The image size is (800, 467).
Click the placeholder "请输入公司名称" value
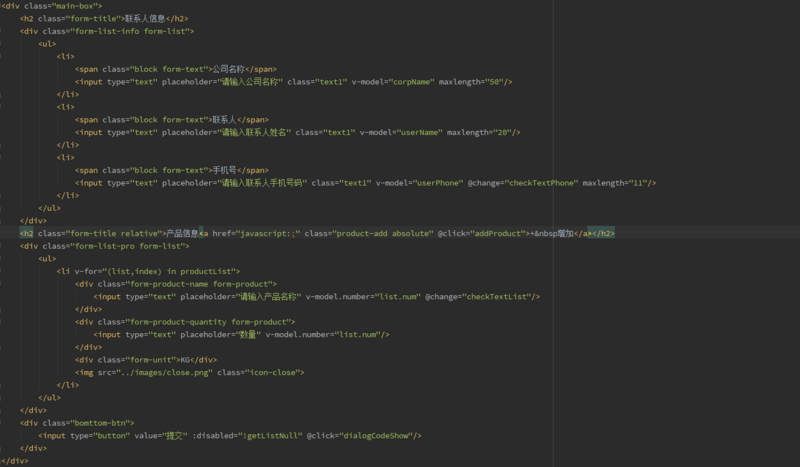[250, 82]
